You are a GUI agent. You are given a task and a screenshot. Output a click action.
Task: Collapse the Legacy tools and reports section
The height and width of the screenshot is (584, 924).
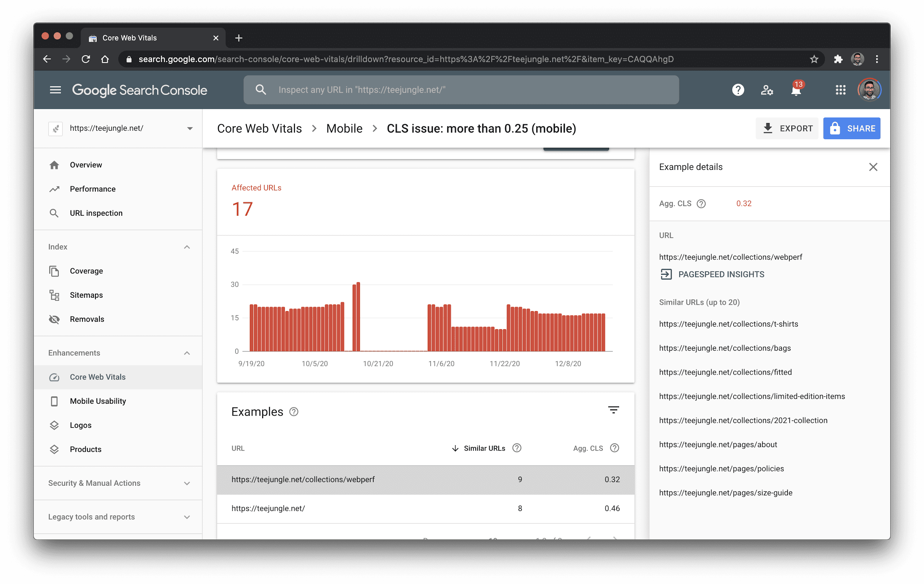(187, 517)
